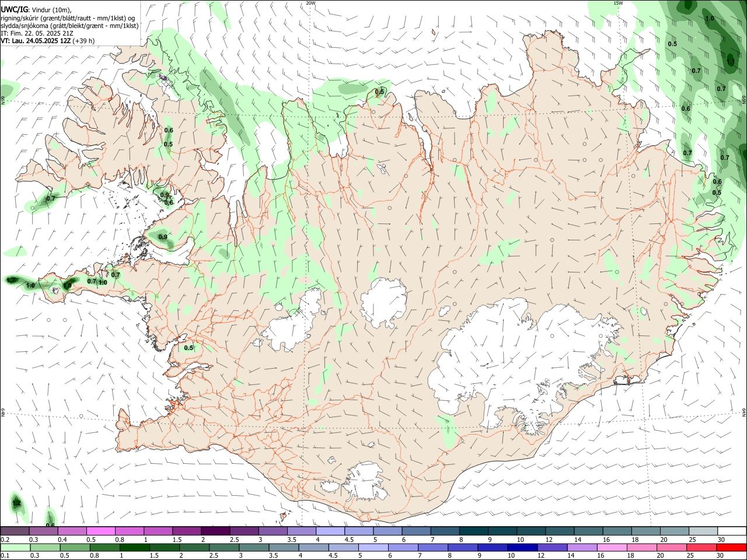
Task: Select the lower legend swatch labeled 2.5
Action: point(224,547)
